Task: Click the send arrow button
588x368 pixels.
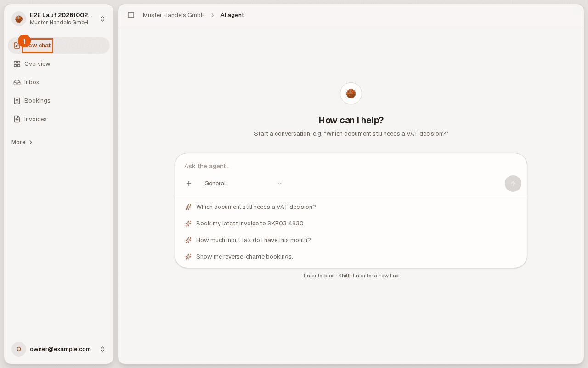Action: (513, 184)
